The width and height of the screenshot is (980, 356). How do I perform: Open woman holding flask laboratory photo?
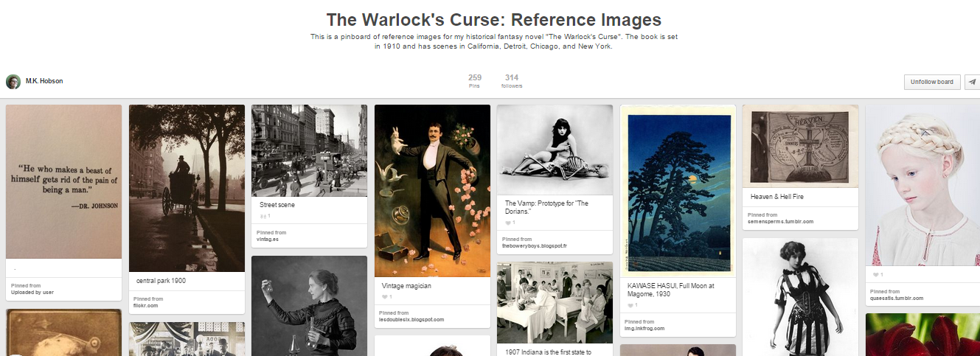point(309,306)
